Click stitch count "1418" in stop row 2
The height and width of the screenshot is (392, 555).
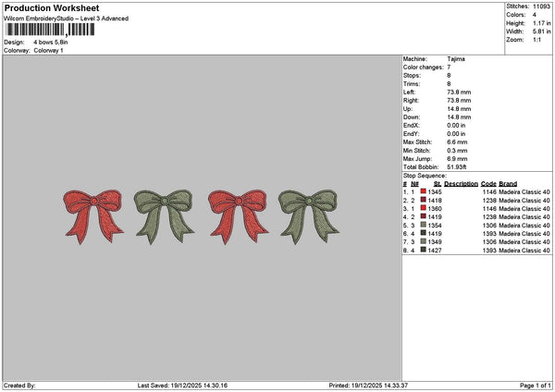click(435, 201)
